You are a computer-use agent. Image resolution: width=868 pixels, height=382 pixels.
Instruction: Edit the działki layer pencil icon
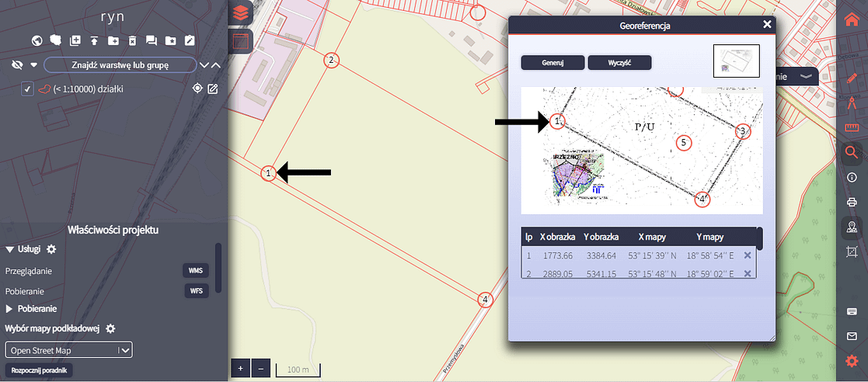(213, 89)
